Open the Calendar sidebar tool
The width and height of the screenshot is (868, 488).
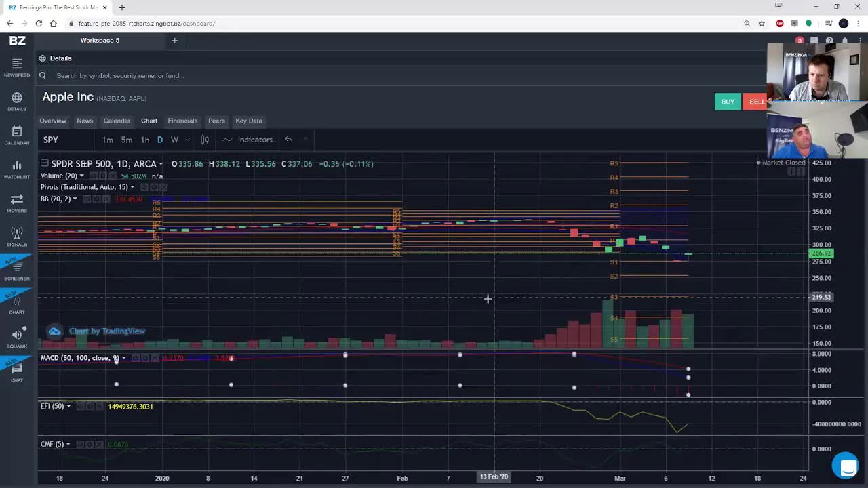pos(17,136)
